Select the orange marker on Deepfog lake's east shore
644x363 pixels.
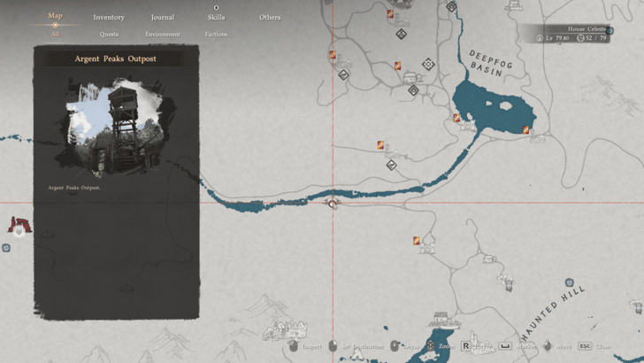coord(525,130)
